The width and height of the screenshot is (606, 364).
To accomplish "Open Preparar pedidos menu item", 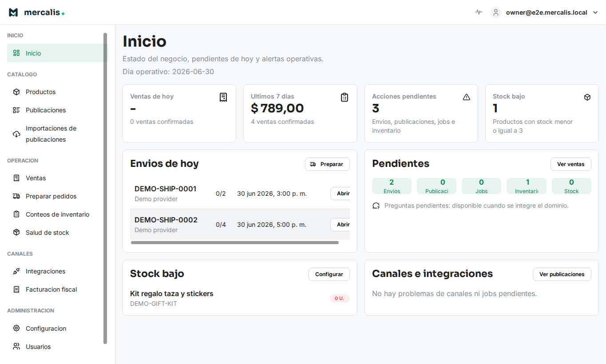I will coord(57,196).
